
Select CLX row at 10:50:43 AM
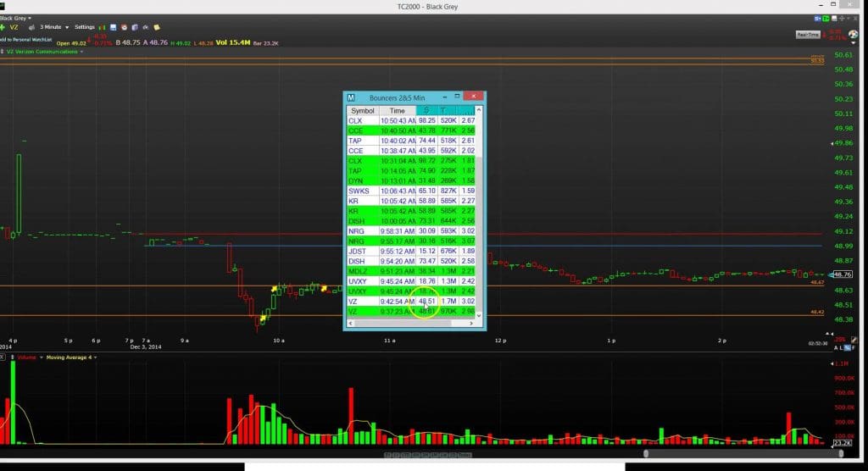[411, 120]
